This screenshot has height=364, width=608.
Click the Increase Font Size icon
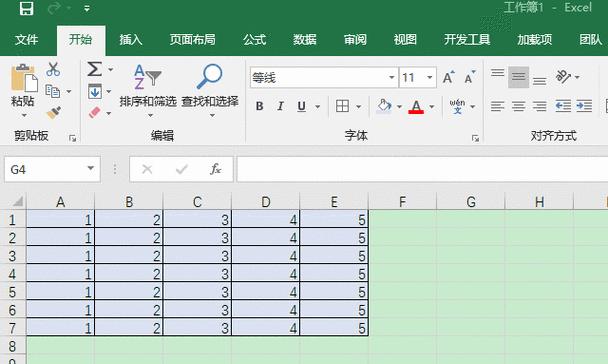coord(449,77)
